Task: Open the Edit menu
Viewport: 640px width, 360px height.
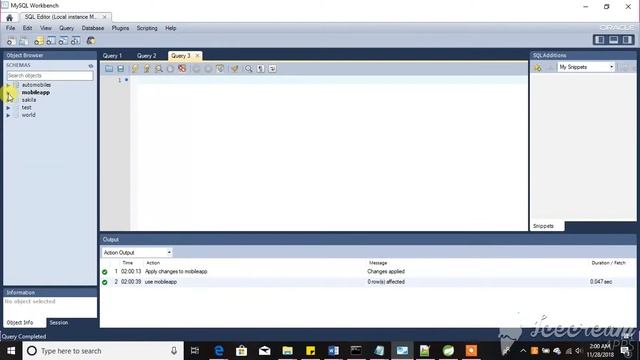Action: pos(27,28)
